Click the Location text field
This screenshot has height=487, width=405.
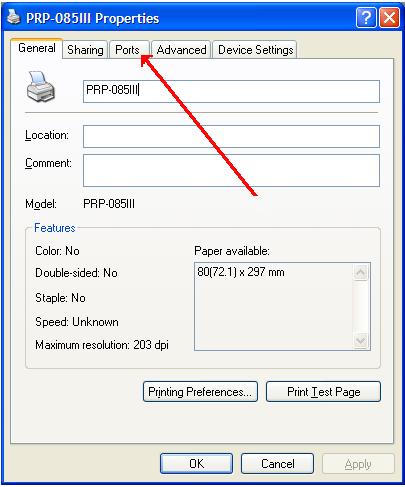(231, 136)
